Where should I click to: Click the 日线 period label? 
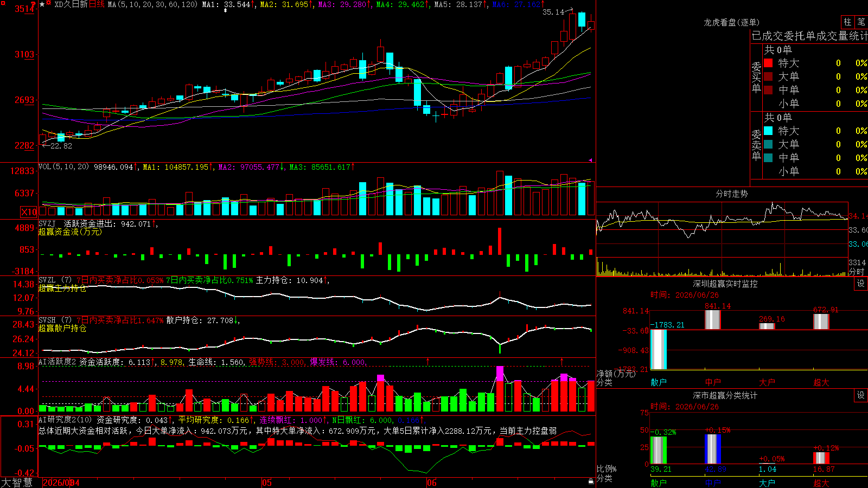click(x=96, y=4)
